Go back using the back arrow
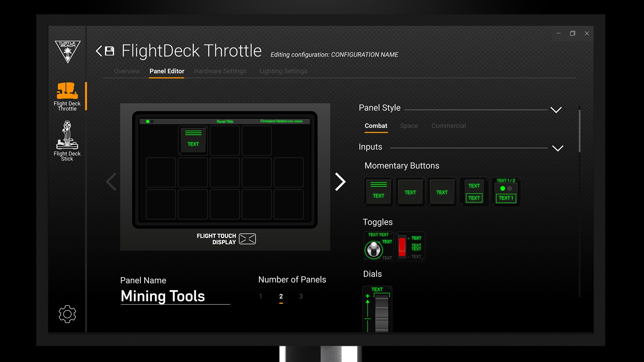The image size is (644, 362). tap(98, 51)
